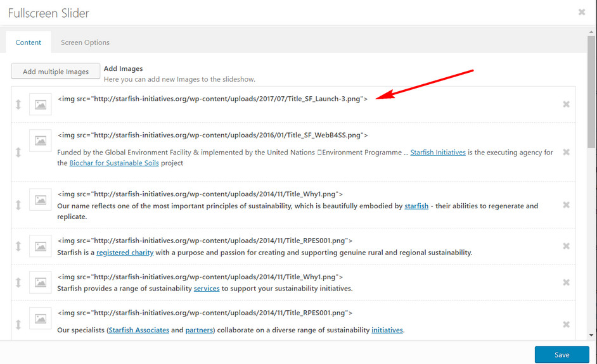
Task: Open the Screen Options tab
Action: (x=85, y=42)
